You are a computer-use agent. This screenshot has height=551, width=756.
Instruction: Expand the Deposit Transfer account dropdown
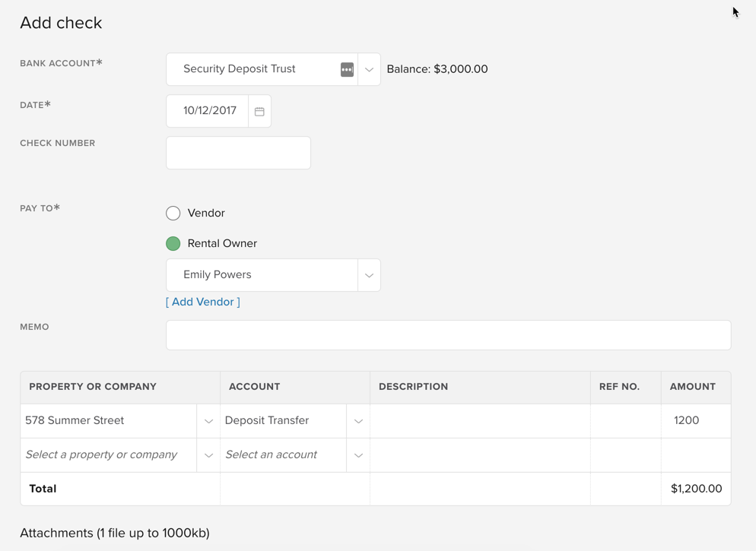pyautogui.click(x=358, y=421)
